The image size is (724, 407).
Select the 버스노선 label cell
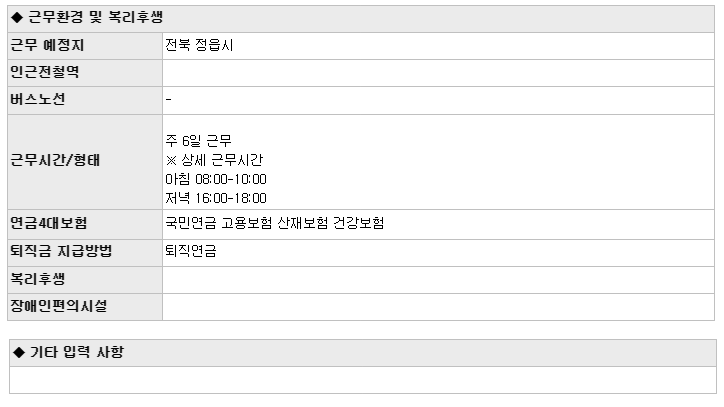(x=85, y=100)
